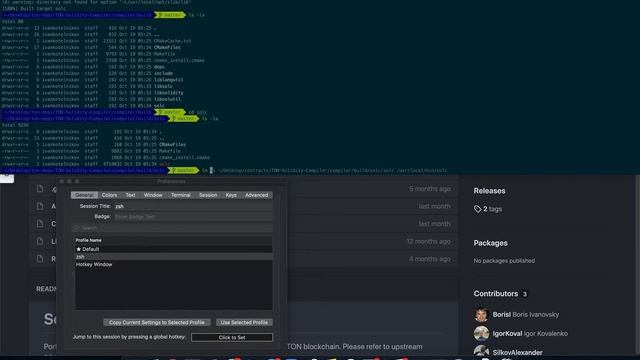Click the 'Click to Set' hotkey box
Viewport: 640px width, 360px height.
click(232, 338)
